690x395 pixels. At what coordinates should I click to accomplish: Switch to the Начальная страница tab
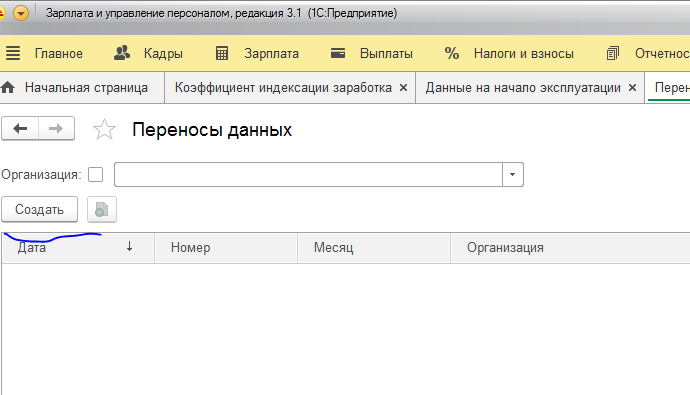click(82, 88)
